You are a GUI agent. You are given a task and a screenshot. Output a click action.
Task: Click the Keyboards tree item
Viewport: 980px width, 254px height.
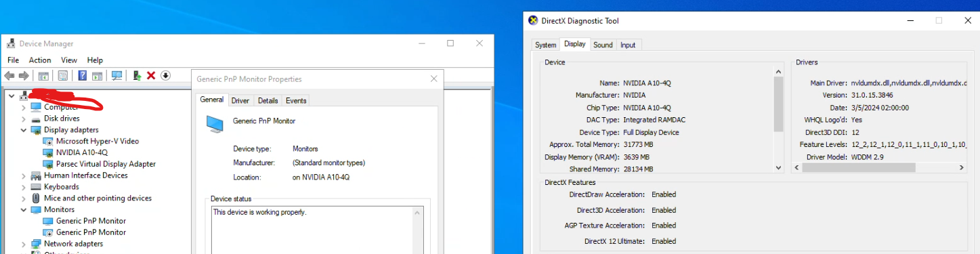62,187
